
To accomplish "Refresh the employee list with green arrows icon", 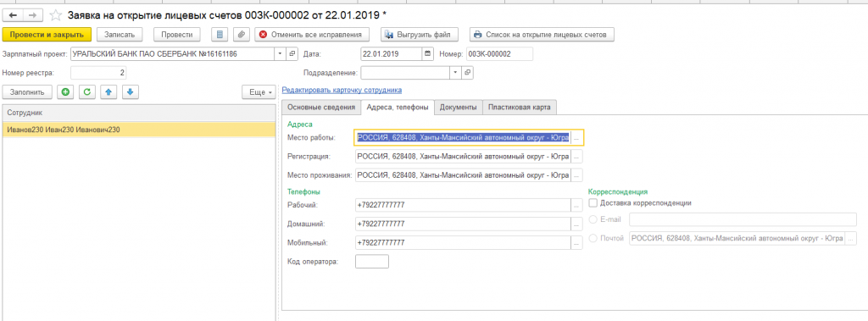I will [x=86, y=92].
